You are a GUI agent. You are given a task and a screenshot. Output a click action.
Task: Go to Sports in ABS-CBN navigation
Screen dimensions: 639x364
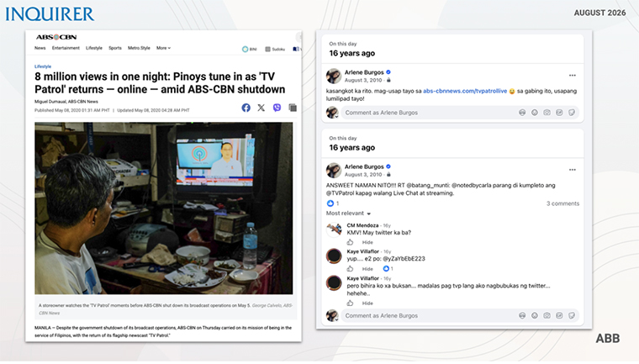coord(115,48)
